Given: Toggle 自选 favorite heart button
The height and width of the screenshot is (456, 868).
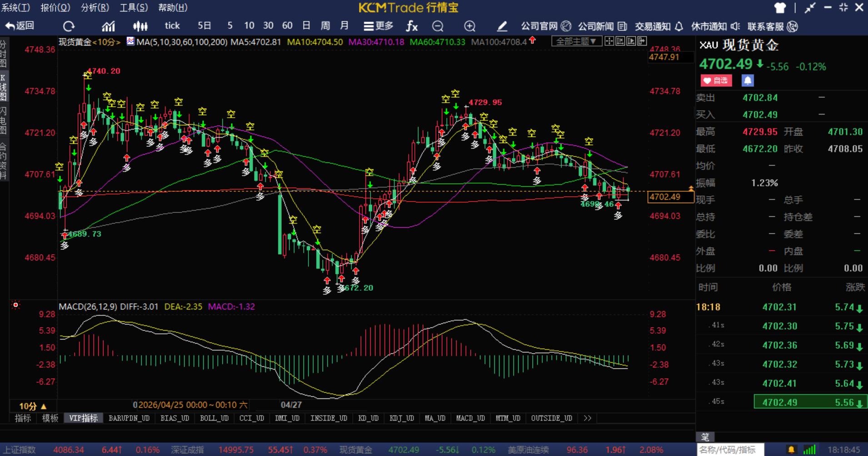Looking at the screenshot, I should (x=716, y=80).
